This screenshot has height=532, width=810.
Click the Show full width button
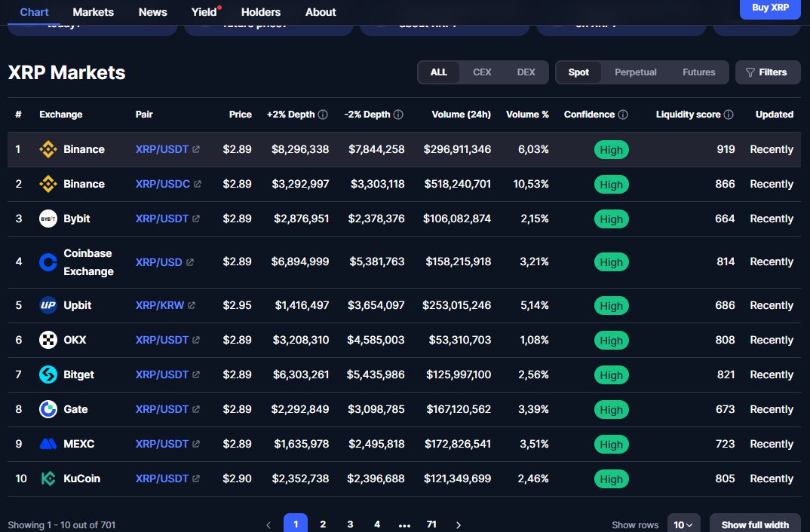point(755,524)
